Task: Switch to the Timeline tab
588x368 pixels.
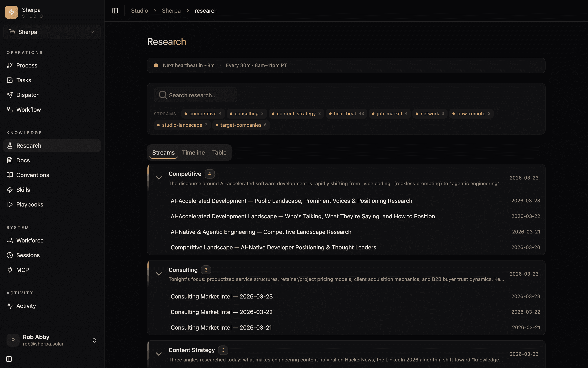Action: click(193, 153)
